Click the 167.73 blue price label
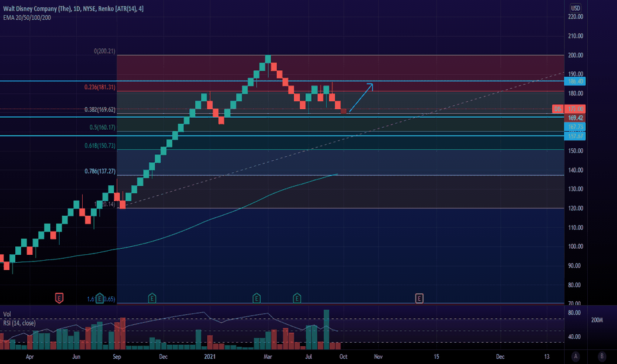Screen dimensions: 617x364 [575, 126]
